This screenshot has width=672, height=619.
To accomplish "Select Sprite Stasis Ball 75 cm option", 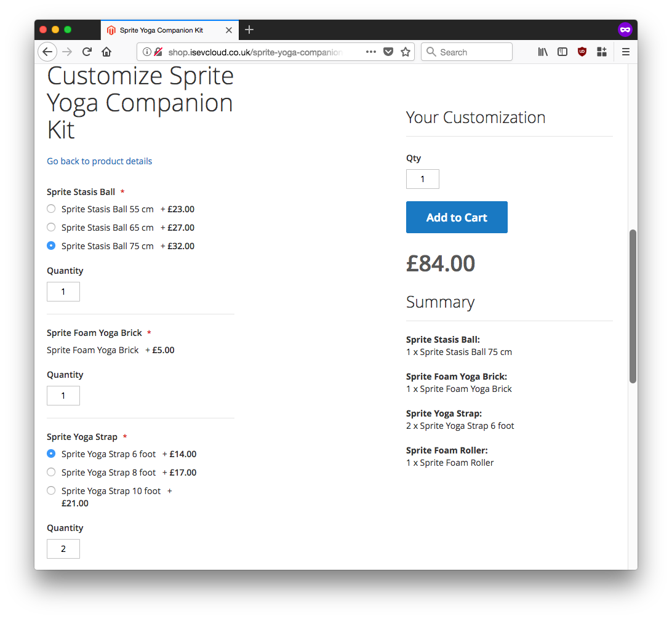I will (x=51, y=246).
